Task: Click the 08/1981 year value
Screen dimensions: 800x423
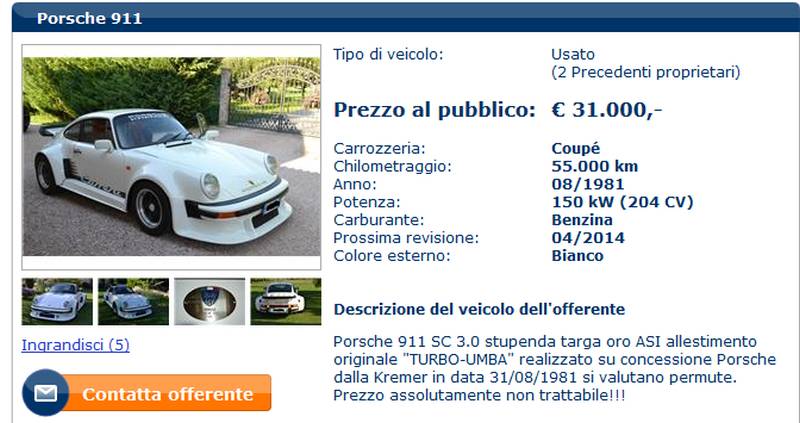Action: pos(588,184)
